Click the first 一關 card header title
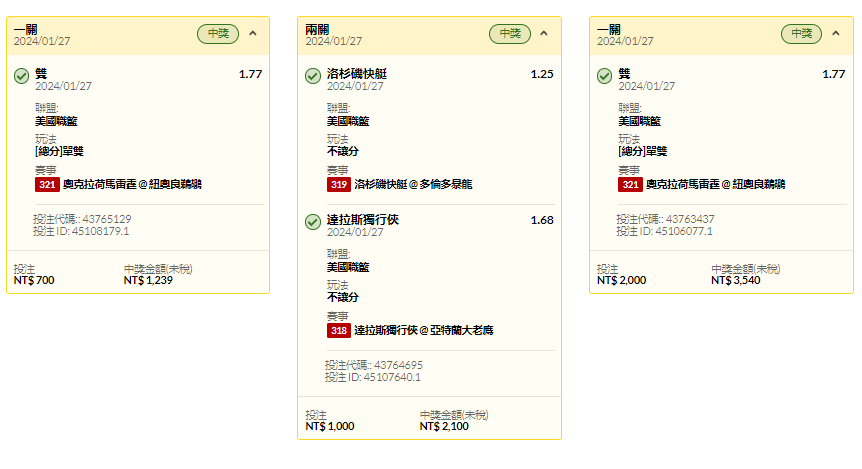Screen dimensions: 862x469 (x=26, y=29)
